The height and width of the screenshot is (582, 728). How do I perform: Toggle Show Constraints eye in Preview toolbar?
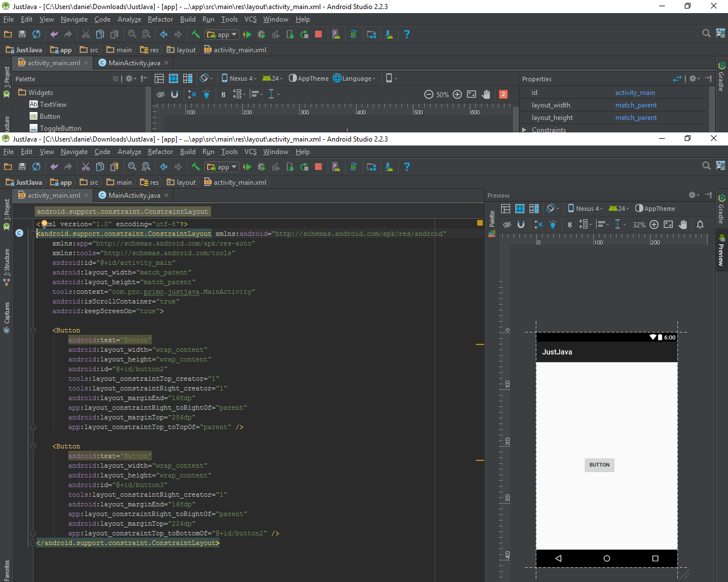tap(507, 225)
